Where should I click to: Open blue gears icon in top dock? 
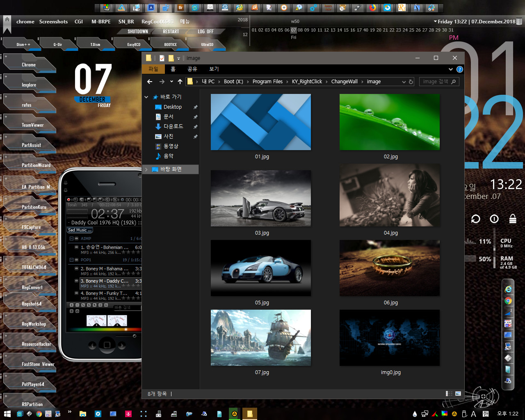[313, 7]
